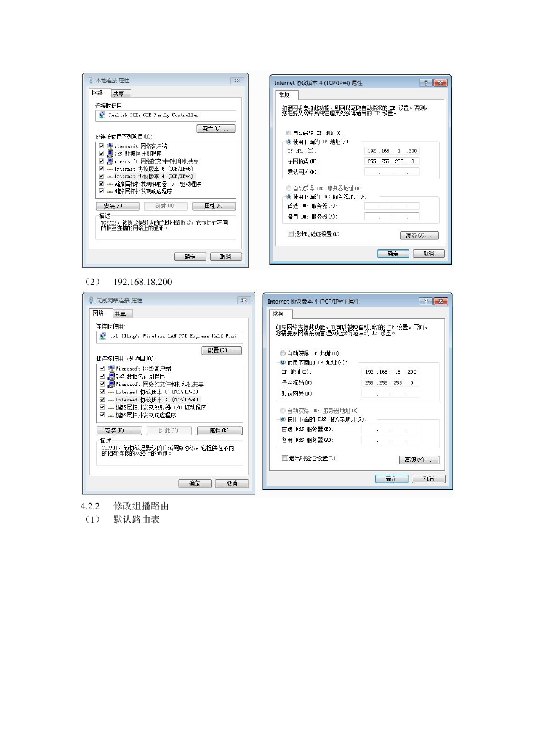Click help button in IPv4 dialog with 192.168.1.200
Image resolution: width=535 pixels, height=756 pixels.
pyautogui.click(x=425, y=82)
